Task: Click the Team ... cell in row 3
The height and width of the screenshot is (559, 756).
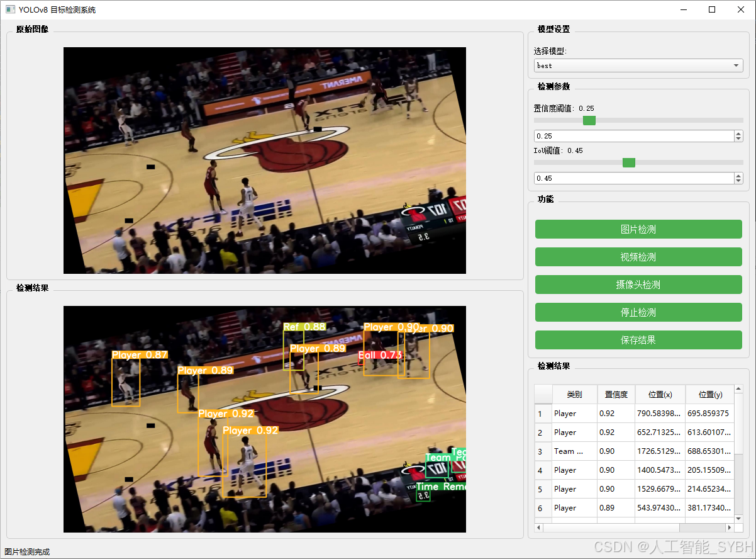Action: [x=574, y=451]
